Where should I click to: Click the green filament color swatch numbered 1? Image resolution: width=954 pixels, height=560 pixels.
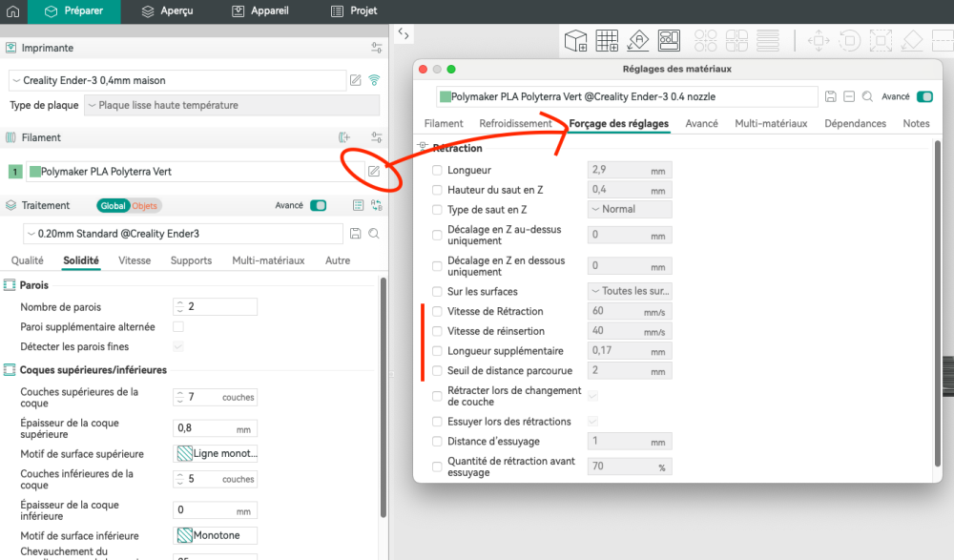coord(15,172)
